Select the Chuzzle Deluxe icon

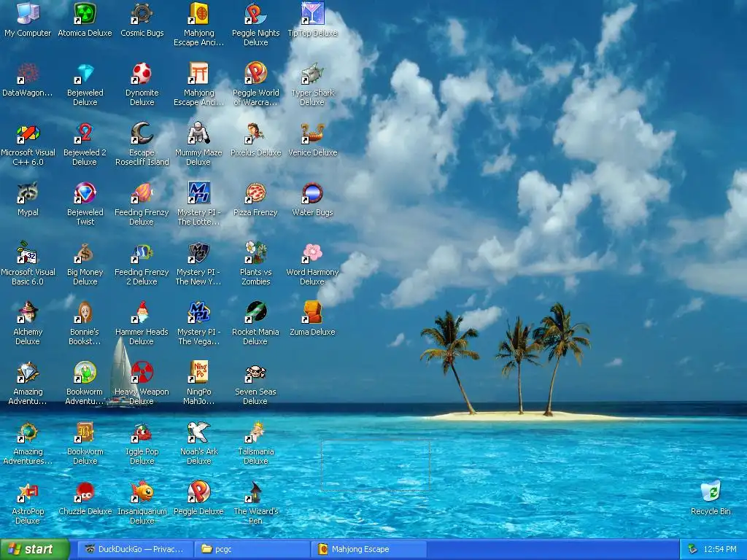[x=85, y=492]
